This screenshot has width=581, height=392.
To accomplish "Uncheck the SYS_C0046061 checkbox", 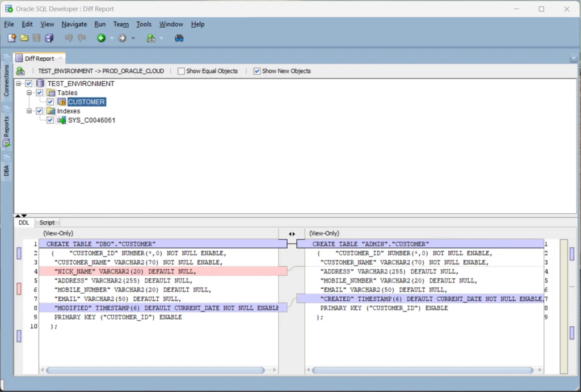I will click(50, 120).
